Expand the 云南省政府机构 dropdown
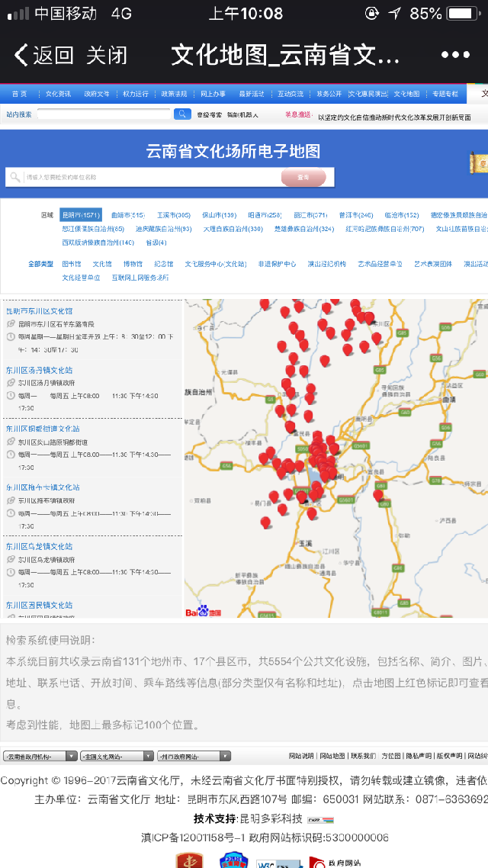Screen dimensions: 488x868 [40, 756]
